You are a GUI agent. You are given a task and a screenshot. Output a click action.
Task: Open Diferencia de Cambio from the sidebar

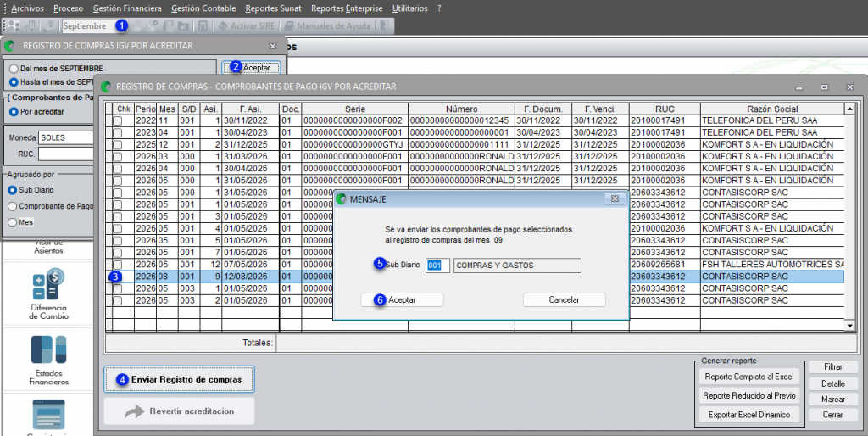click(48, 294)
